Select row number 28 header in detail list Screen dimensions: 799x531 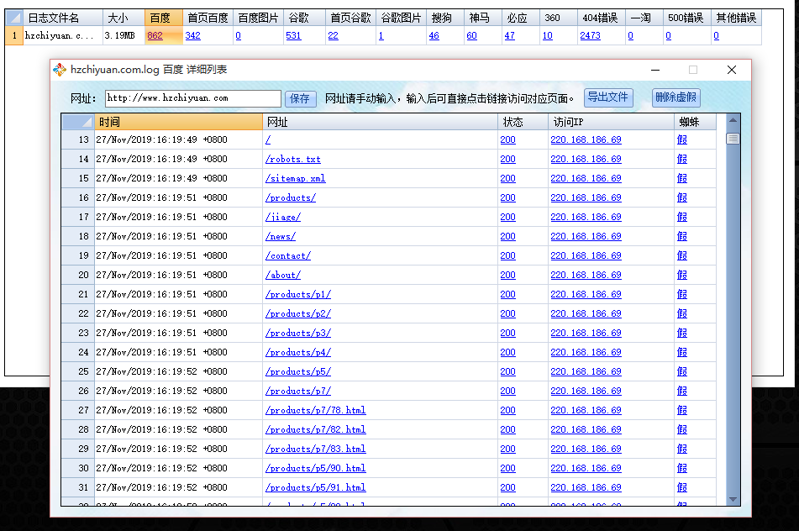point(78,430)
